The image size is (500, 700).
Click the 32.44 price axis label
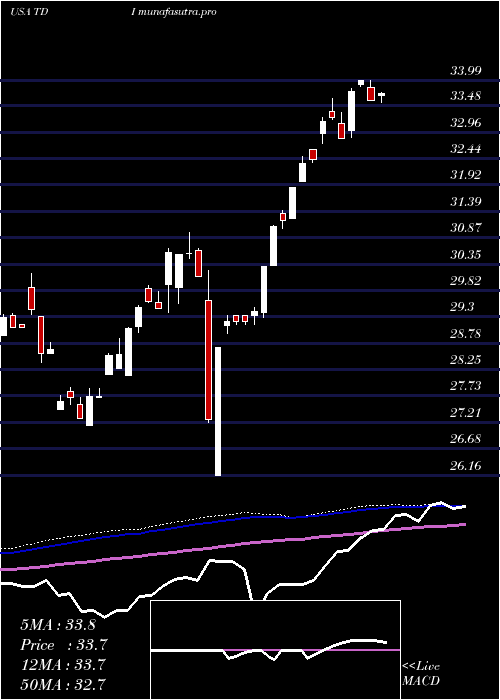coord(466,149)
